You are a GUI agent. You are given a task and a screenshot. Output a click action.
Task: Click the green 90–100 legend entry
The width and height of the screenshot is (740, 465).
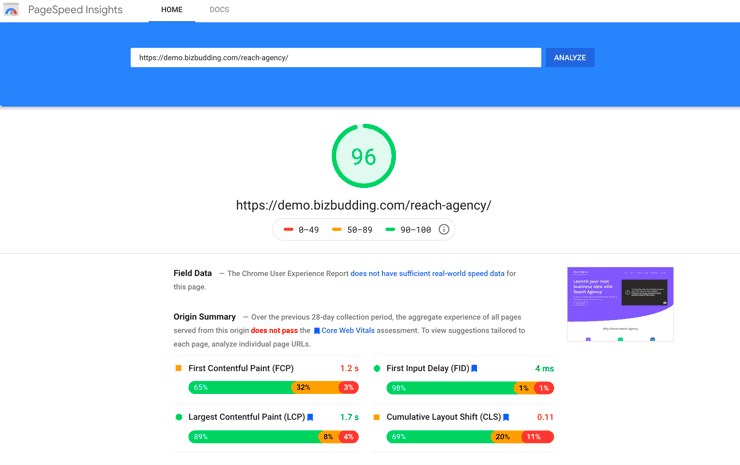click(x=408, y=230)
